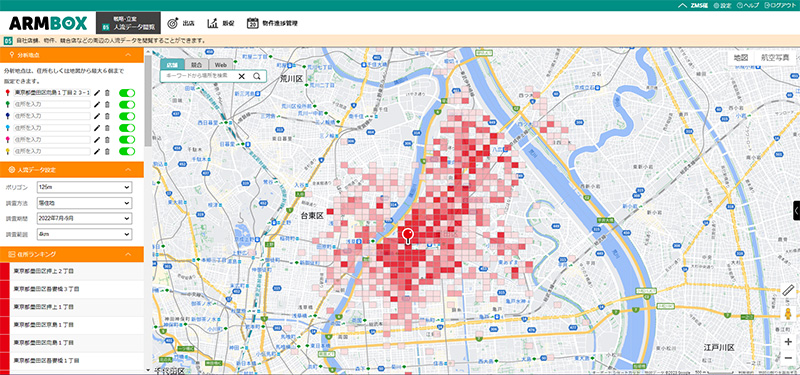Click the calendar icon next to 物件進捗管理

pos(253,23)
